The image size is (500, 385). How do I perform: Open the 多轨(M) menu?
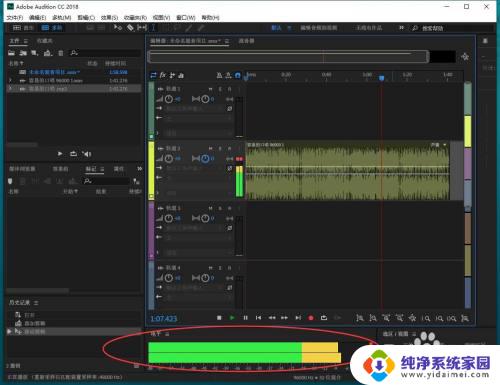(x=62, y=17)
